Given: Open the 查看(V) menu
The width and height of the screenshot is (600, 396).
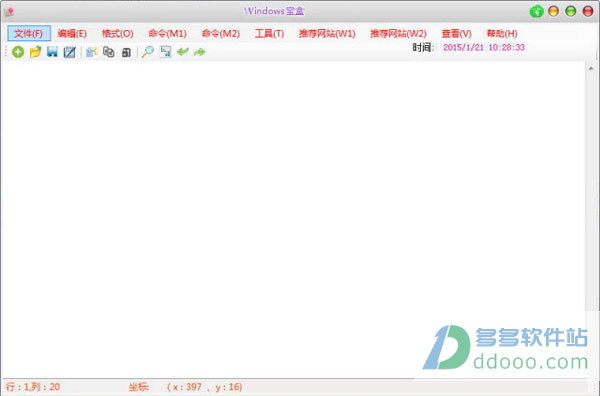Looking at the screenshot, I should click(457, 34).
